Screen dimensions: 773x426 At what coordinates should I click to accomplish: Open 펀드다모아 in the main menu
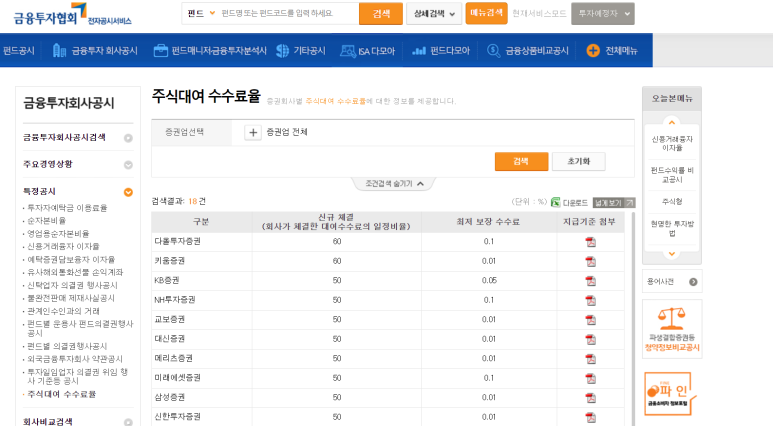point(441,50)
